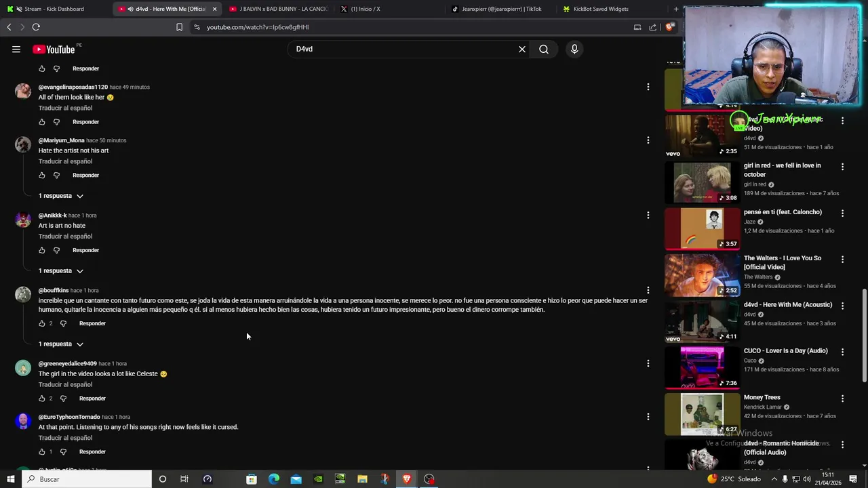Viewport: 868px width, 488px height.
Task: Open Windows notification center icon
Action: pyautogui.click(x=853, y=479)
